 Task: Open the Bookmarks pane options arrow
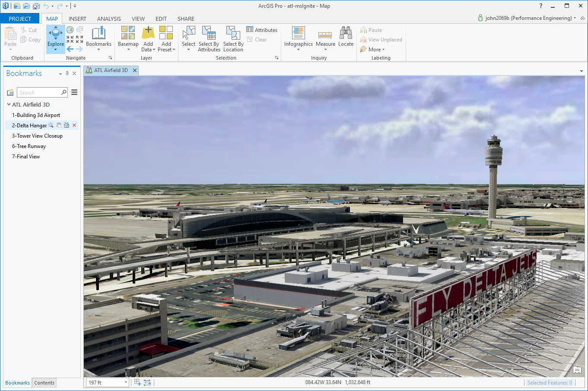tap(60, 74)
